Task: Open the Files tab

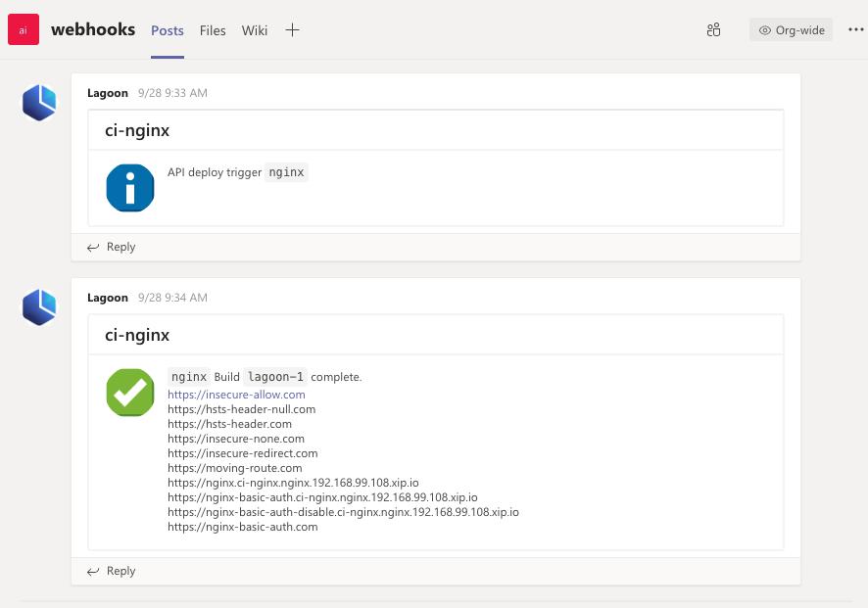Action: tap(213, 30)
